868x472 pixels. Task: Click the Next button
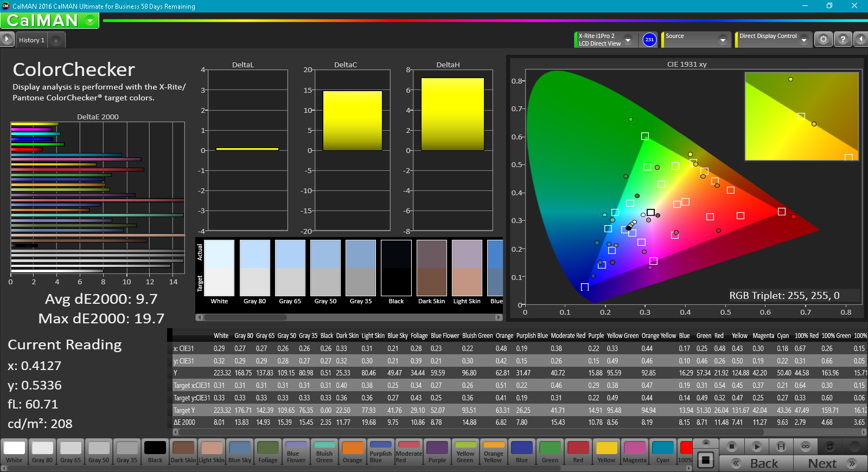pos(830,463)
